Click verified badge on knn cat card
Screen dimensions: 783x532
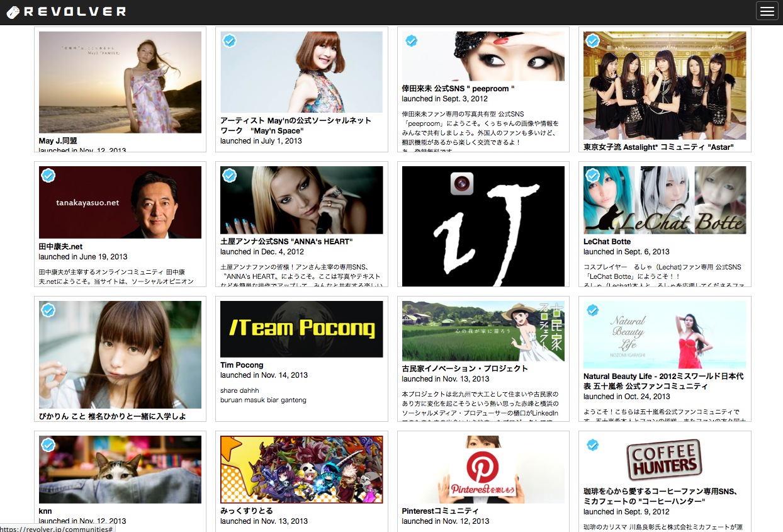pos(48,445)
